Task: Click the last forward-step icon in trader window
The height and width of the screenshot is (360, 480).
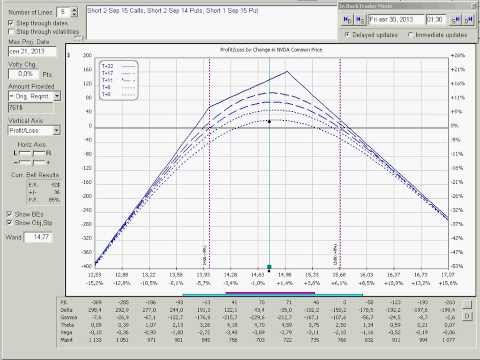Action: (468, 20)
